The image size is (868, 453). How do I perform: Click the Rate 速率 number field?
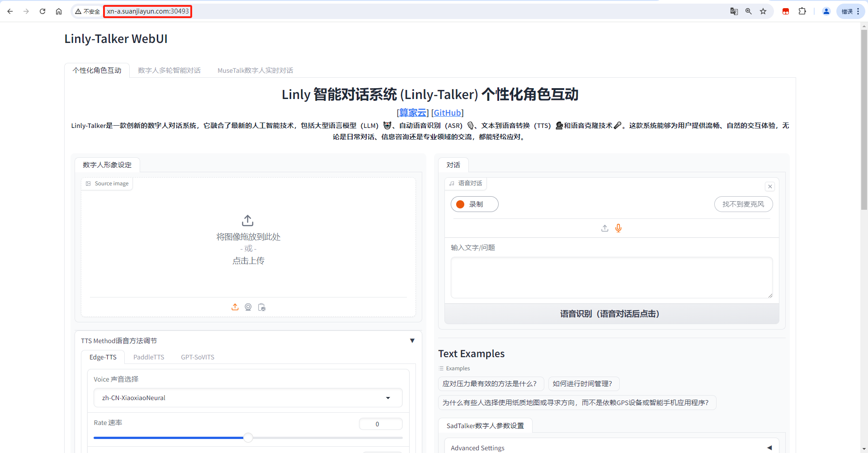(x=381, y=424)
